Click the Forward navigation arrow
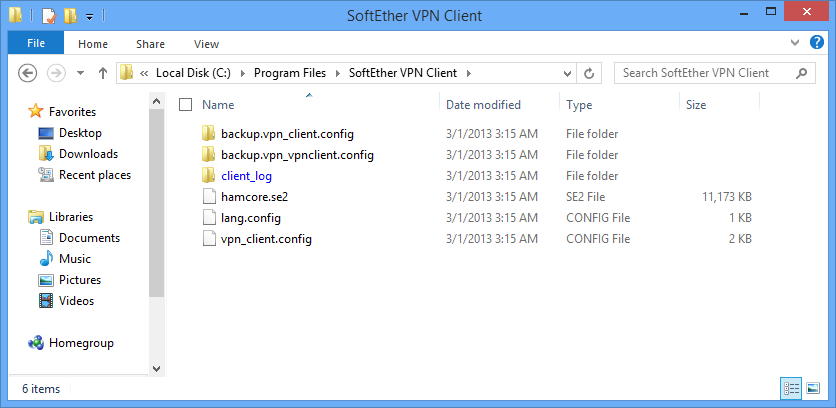The image size is (836, 408). [x=56, y=73]
